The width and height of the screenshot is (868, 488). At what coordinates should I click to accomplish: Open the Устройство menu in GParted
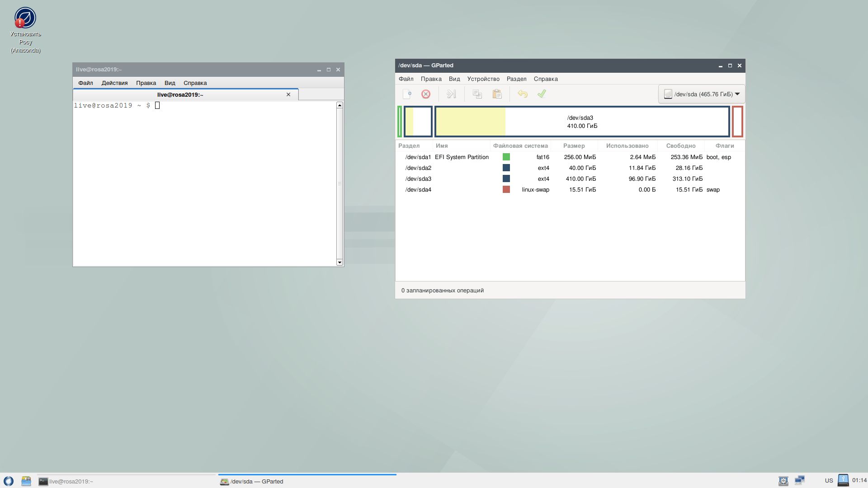(x=483, y=79)
